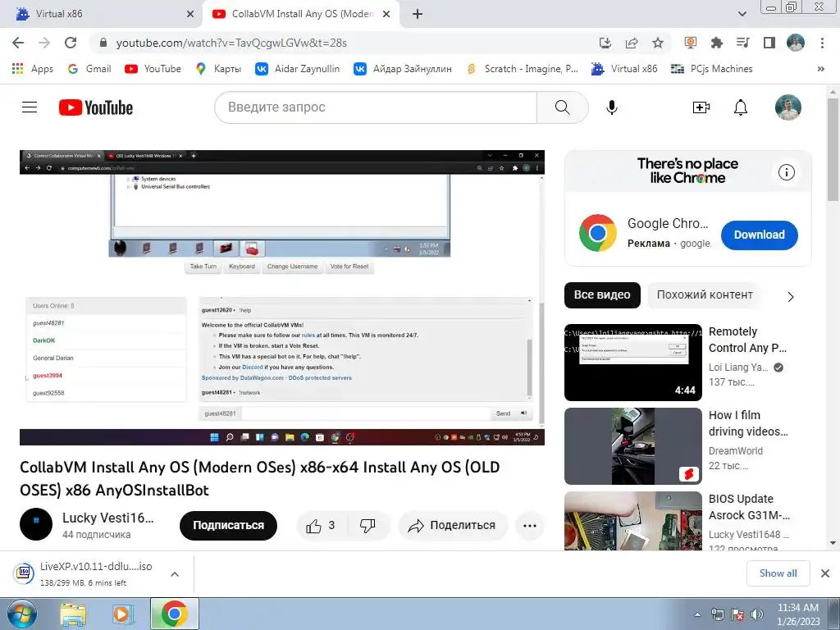Open the Gmail bookmark
Image resolution: width=840 pixels, height=630 pixels.
pyautogui.click(x=89, y=69)
